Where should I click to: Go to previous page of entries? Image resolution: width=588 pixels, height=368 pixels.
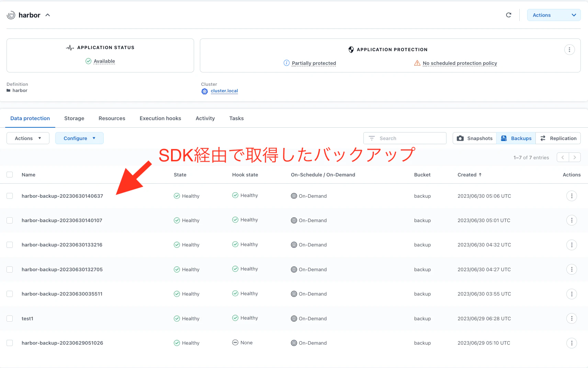coord(563,158)
